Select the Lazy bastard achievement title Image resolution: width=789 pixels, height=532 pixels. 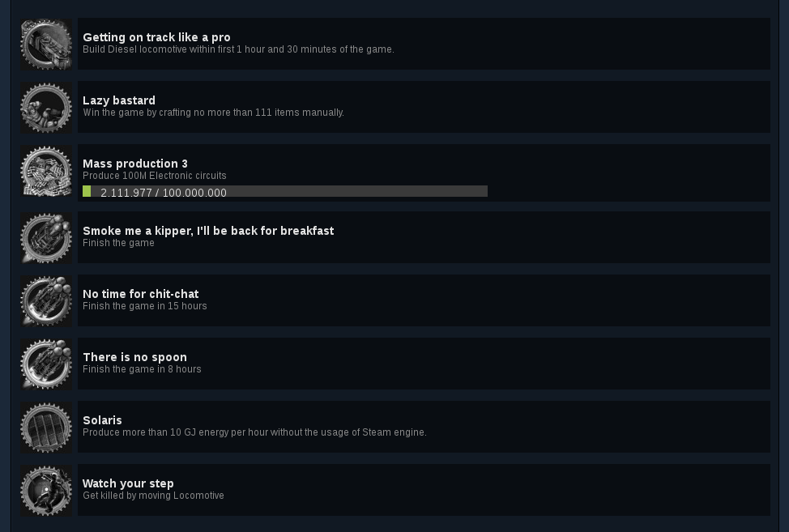(119, 100)
